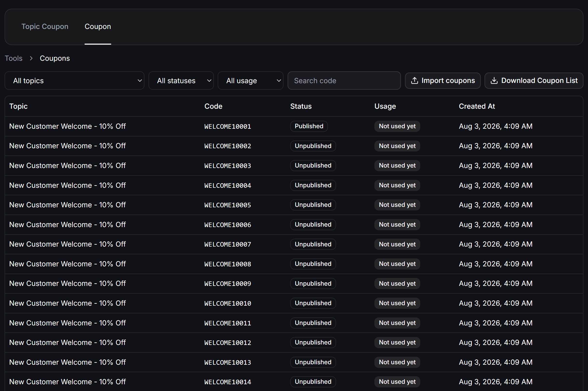Click Not used yet badge for WELCOME10003

pyautogui.click(x=397, y=166)
